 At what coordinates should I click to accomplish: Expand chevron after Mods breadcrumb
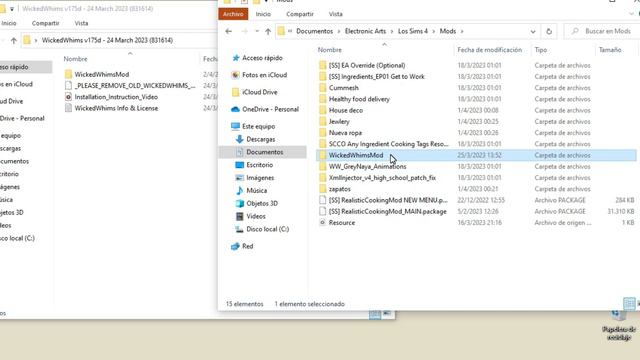tap(462, 31)
